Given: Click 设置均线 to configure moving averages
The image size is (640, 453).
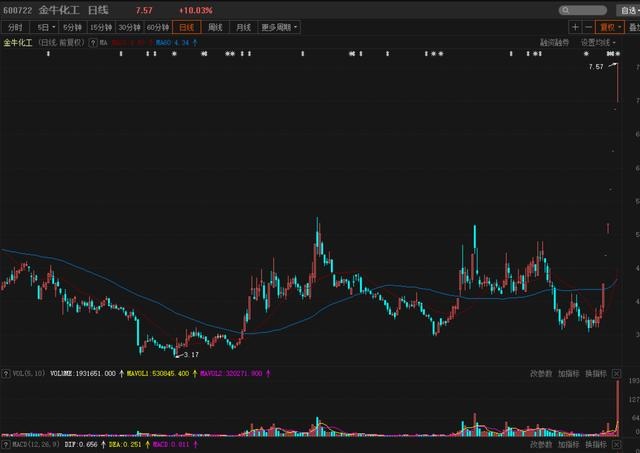Looking at the screenshot, I should tap(596, 43).
